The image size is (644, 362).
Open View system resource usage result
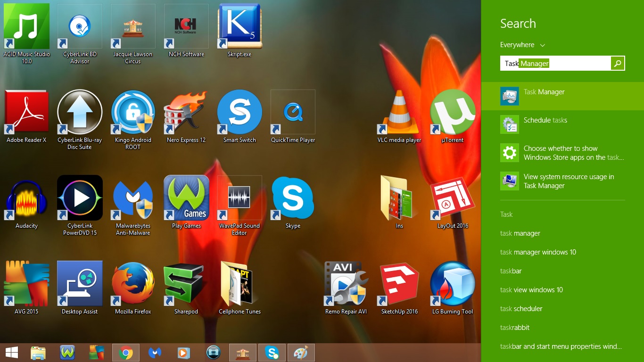tap(562, 181)
